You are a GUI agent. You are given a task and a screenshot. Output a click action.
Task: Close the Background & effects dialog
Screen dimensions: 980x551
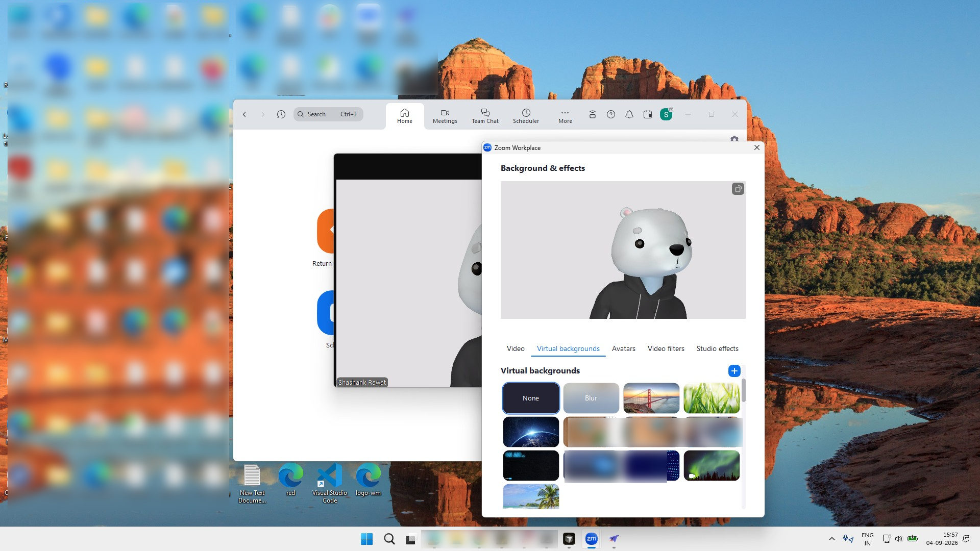point(757,147)
